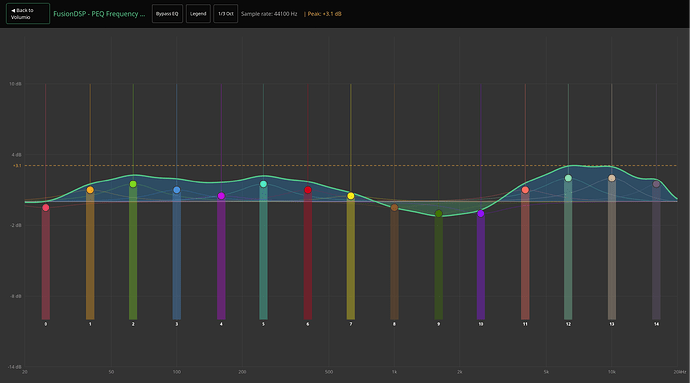Click band number label 5
The height and width of the screenshot is (383, 690).
pyautogui.click(x=264, y=324)
